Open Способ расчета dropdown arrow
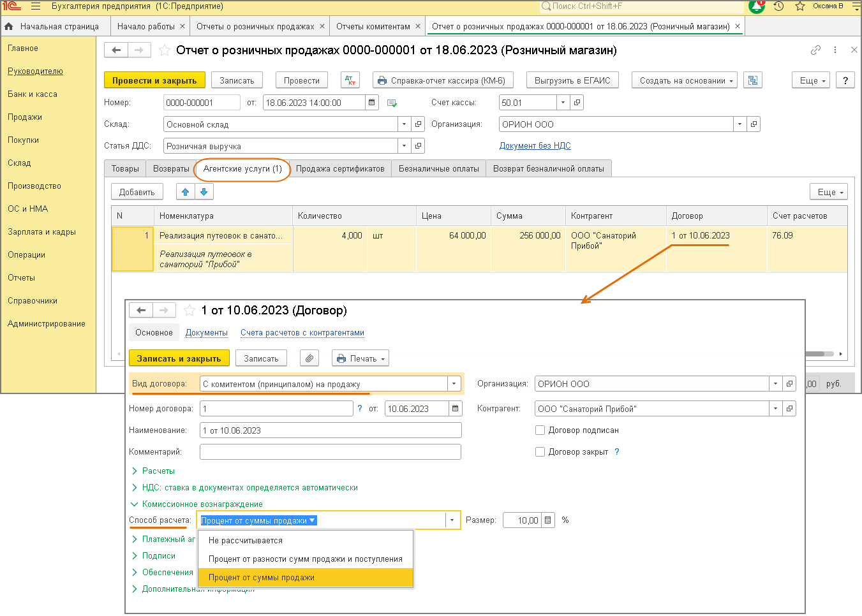 (452, 520)
